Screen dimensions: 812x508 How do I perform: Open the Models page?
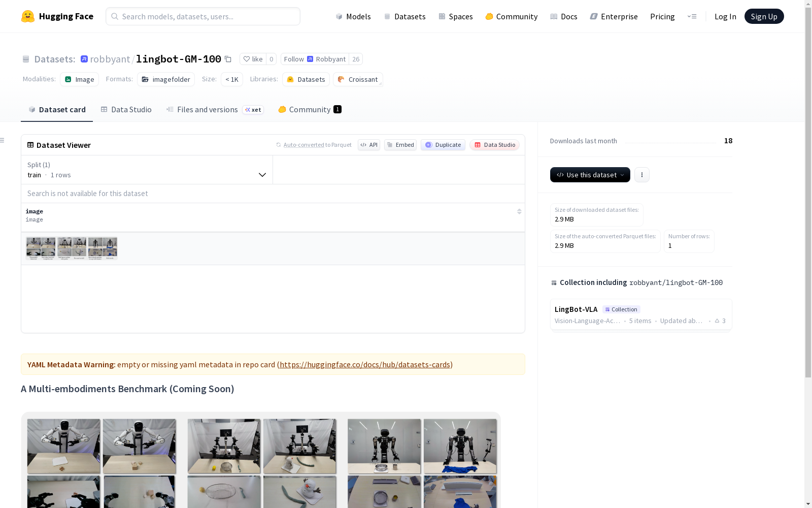pos(353,16)
